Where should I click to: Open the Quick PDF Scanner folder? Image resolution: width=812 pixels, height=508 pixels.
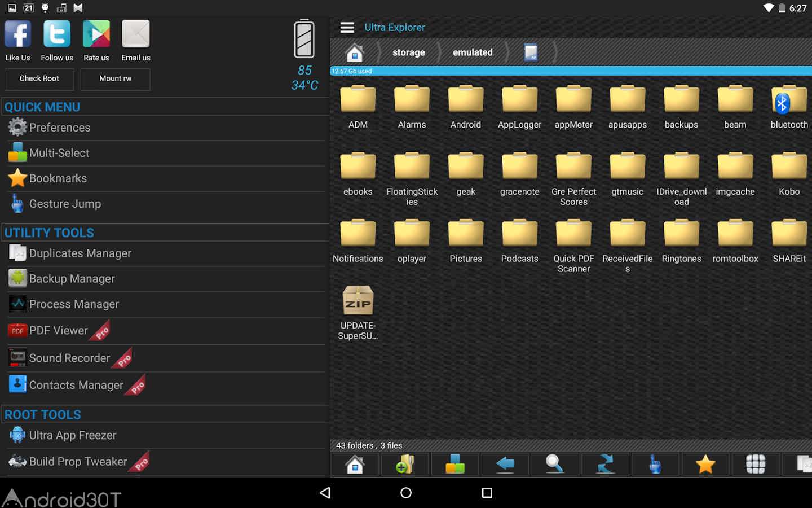pyautogui.click(x=573, y=246)
